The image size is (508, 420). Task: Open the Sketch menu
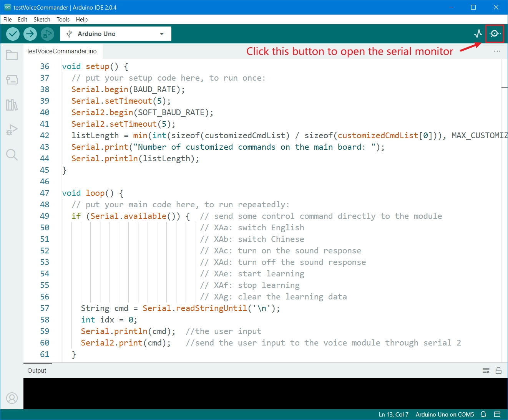tap(42, 20)
